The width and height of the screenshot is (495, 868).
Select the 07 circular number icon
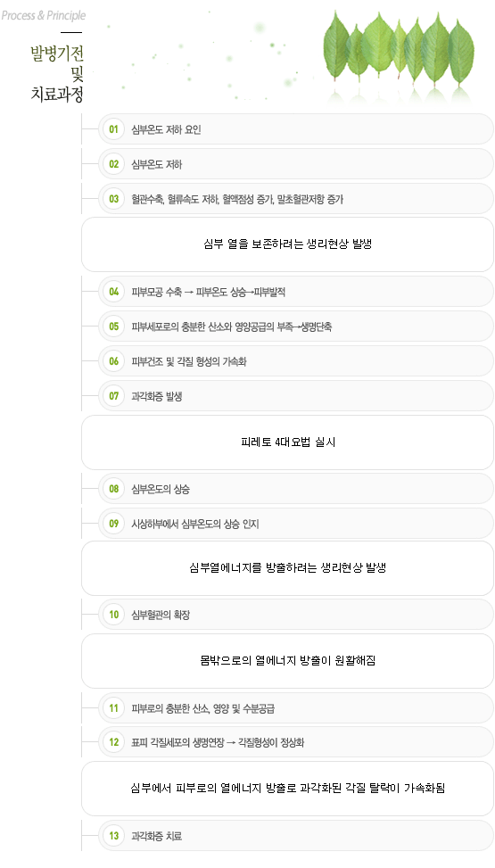pos(113,396)
